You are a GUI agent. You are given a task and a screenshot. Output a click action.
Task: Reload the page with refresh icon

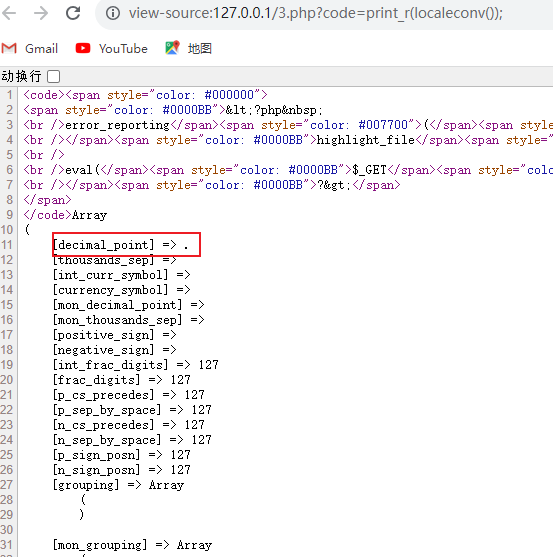tap(73, 13)
